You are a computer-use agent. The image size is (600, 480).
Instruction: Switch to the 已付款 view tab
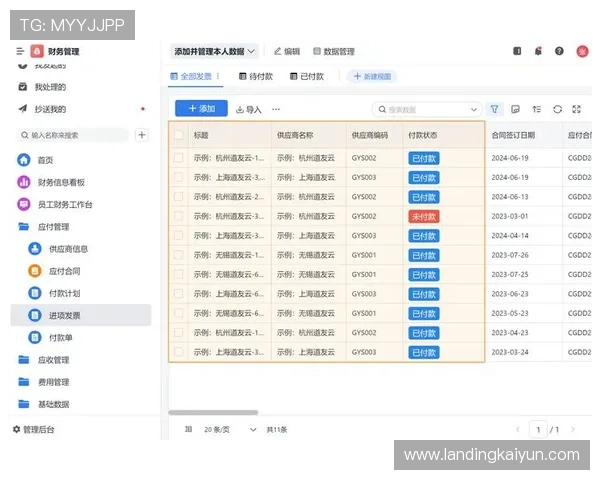307,77
